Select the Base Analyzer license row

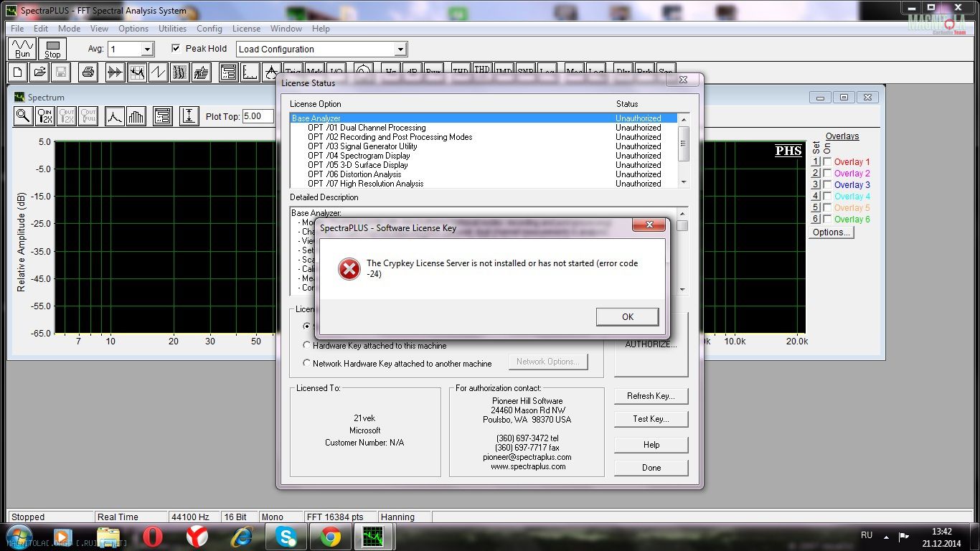point(484,118)
